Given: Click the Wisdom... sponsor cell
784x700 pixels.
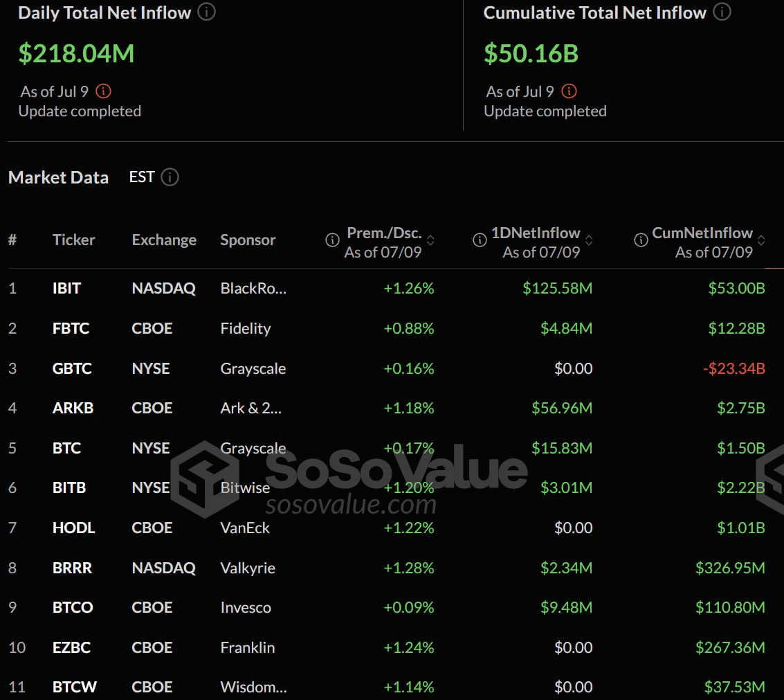Looking at the screenshot, I should pyautogui.click(x=254, y=687).
